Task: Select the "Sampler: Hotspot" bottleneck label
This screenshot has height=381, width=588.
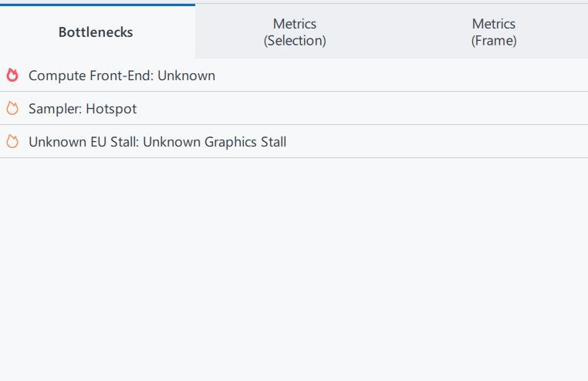Action: [x=82, y=109]
